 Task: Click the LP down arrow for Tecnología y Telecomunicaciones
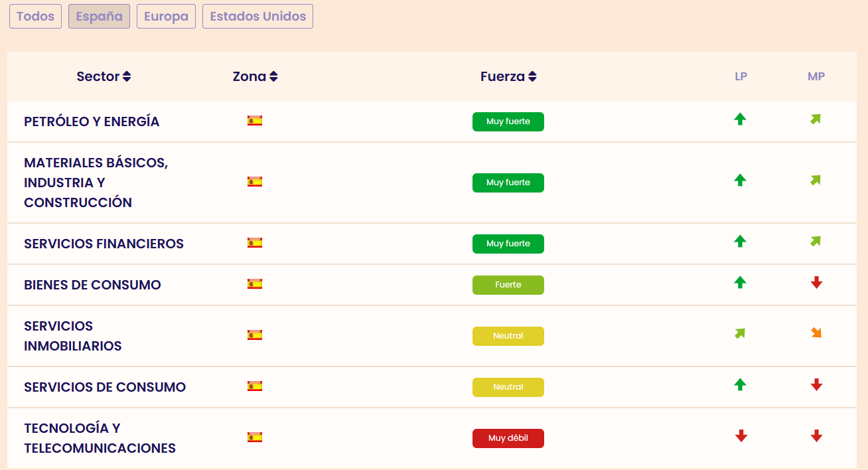pyautogui.click(x=741, y=436)
